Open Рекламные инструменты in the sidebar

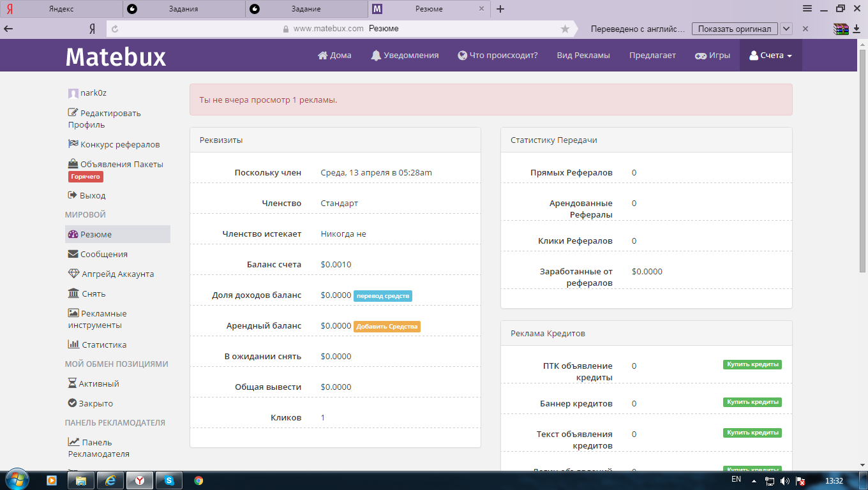click(98, 319)
